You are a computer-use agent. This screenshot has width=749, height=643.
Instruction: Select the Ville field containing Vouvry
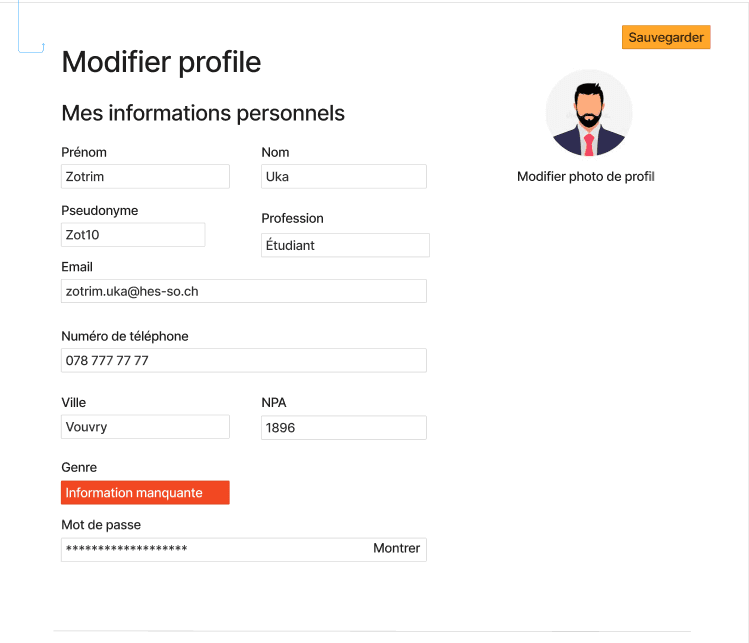145,427
